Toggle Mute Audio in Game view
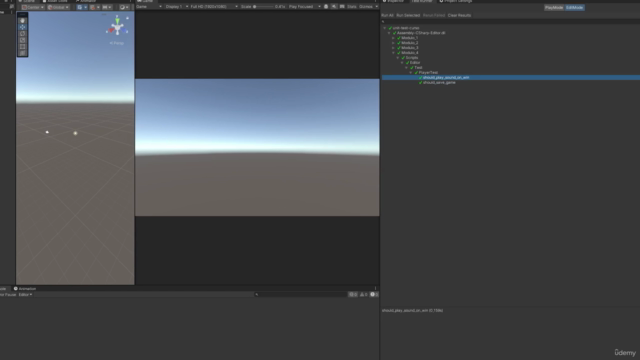The height and width of the screenshot is (360, 640). tap(334, 7)
